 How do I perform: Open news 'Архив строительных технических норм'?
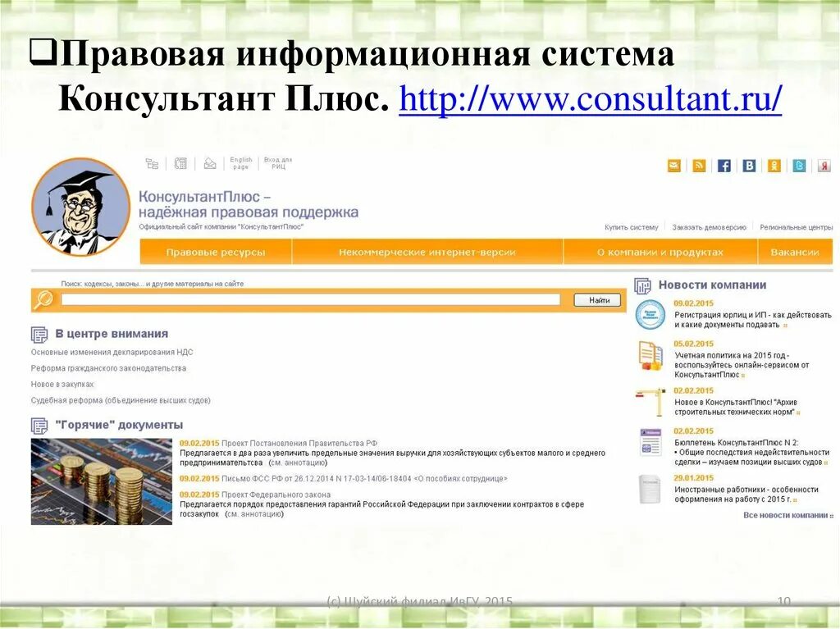point(736,408)
